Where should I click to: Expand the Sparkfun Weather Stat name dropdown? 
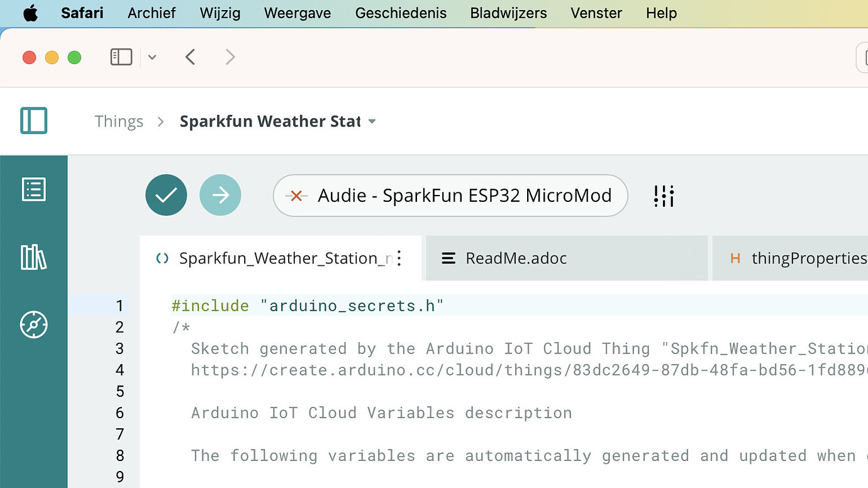tap(372, 121)
